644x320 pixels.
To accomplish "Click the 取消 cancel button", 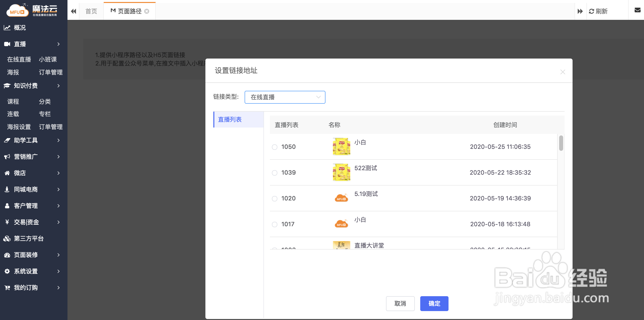I will pos(400,303).
